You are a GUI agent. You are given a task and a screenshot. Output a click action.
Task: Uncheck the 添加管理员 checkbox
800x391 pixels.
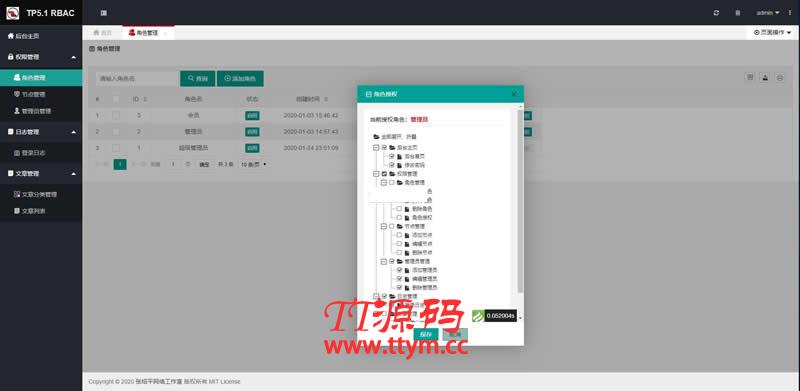[399, 270]
